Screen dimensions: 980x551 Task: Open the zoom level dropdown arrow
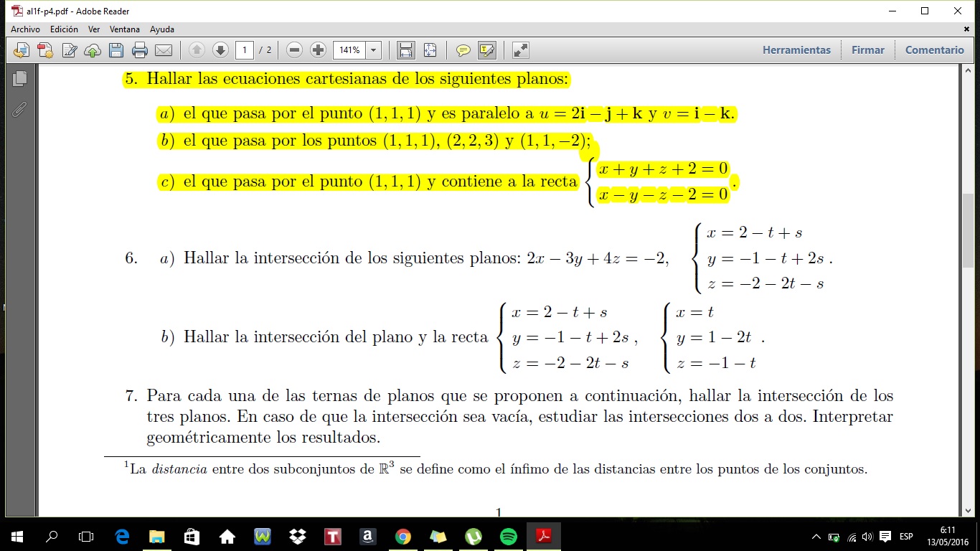pos(374,50)
